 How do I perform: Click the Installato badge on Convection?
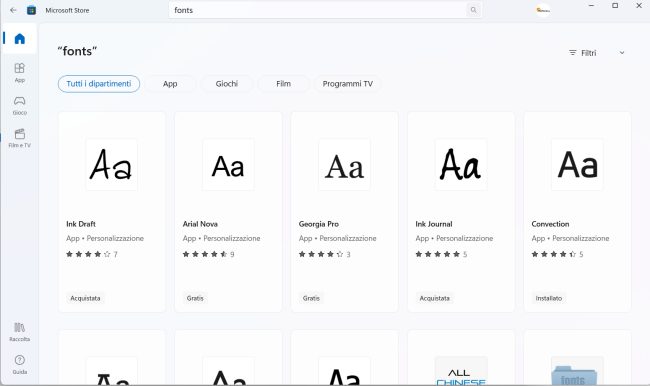click(548, 298)
